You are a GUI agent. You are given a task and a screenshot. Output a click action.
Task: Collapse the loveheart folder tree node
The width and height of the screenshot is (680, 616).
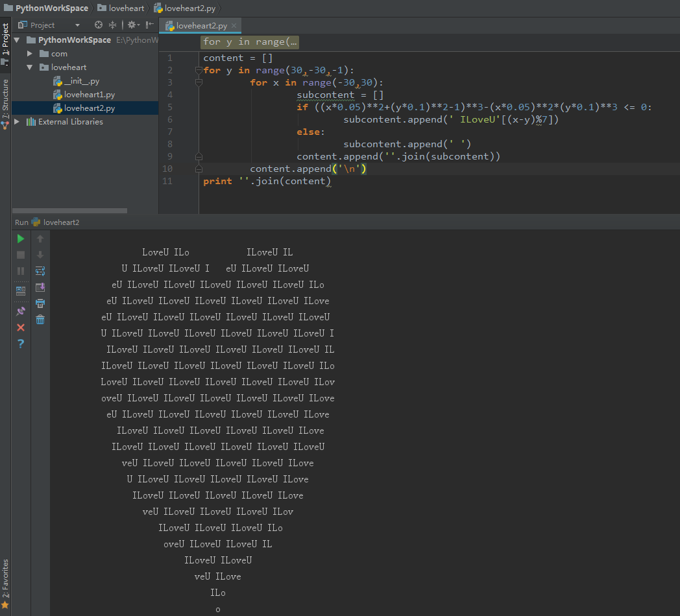(x=30, y=67)
